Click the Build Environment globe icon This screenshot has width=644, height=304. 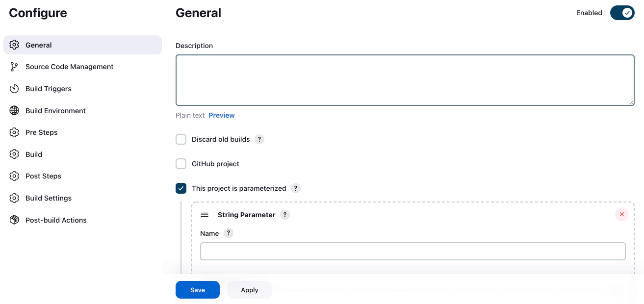tap(14, 111)
